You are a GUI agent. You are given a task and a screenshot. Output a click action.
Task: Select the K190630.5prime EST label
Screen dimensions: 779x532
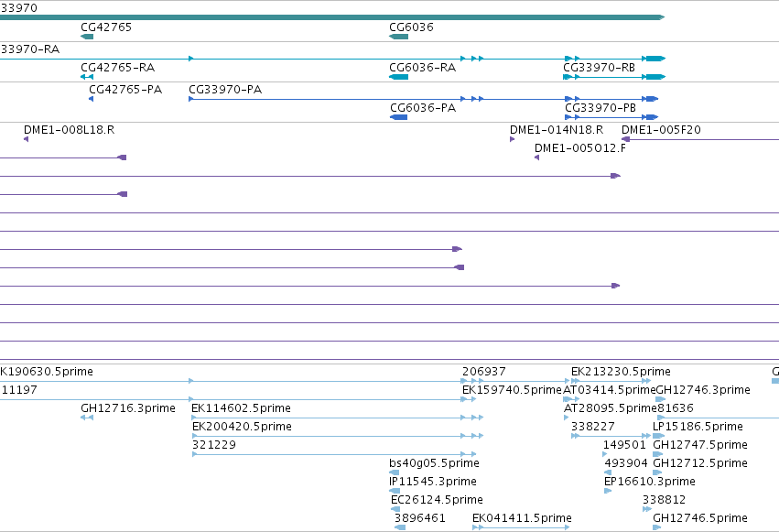(x=47, y=372)
